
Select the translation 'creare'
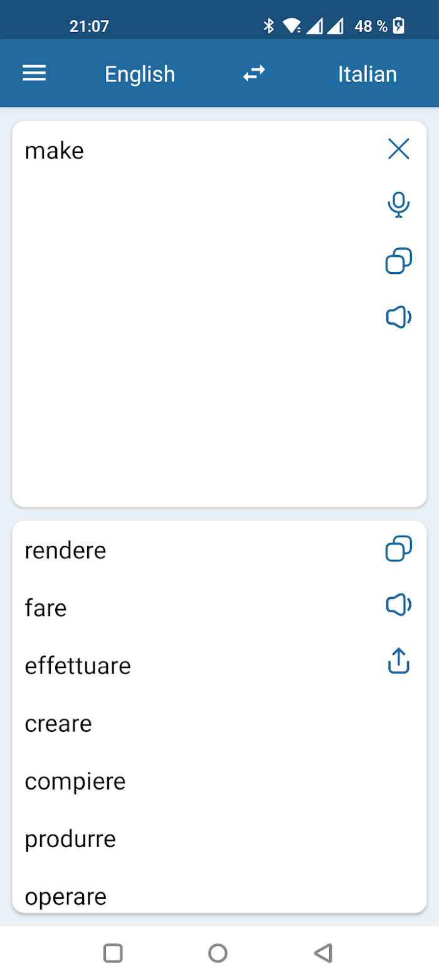coord(58,724)
